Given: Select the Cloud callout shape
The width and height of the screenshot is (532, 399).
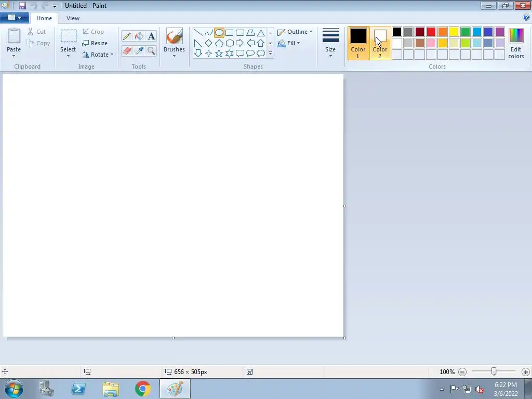Looking at the screenshot, I should [261, 54].
